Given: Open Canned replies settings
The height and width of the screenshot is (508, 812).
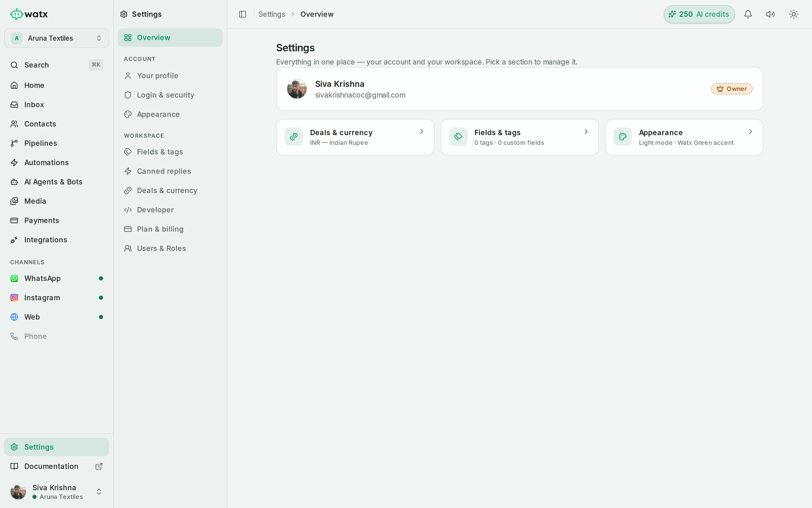Looking at the screenshot, I should pyautogui.click(x=170, y=171).
